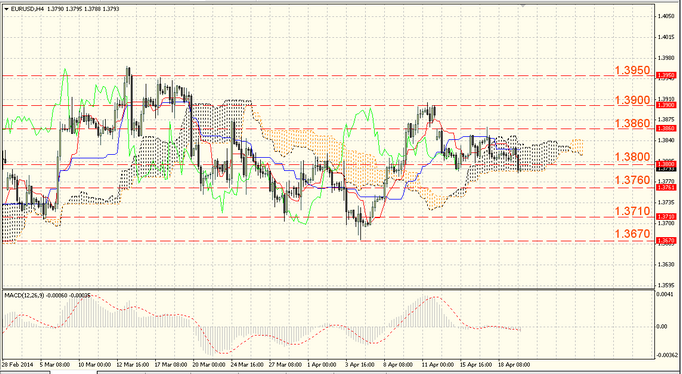Screen dimensions: 682x374
Task: Open the arrow menu beside EURUSD,H4
Action: [x=6, y=9]
